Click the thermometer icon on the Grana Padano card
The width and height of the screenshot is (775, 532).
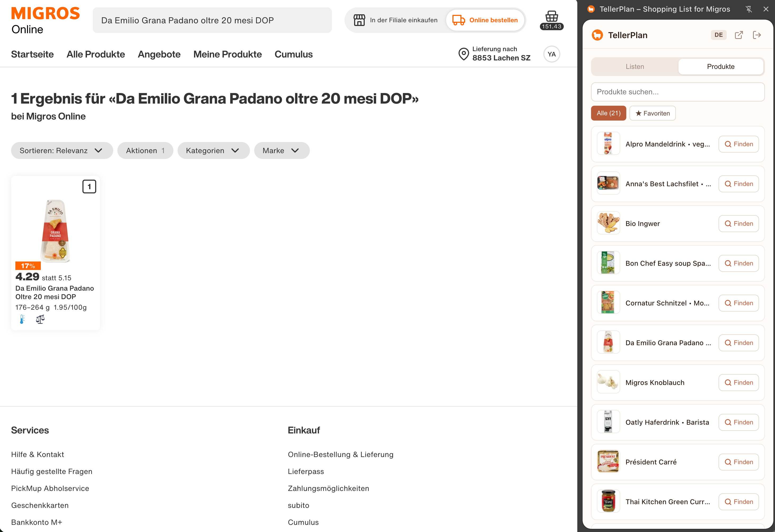coord(22,319)
